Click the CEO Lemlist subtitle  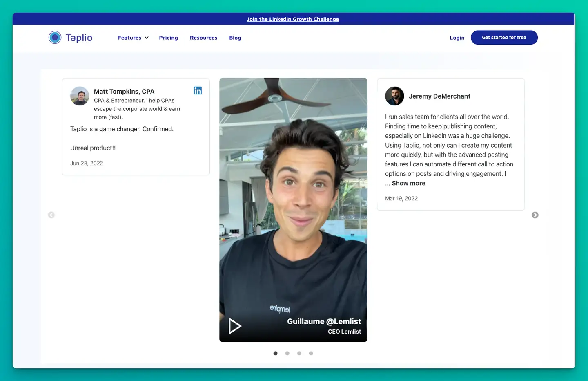344,332
